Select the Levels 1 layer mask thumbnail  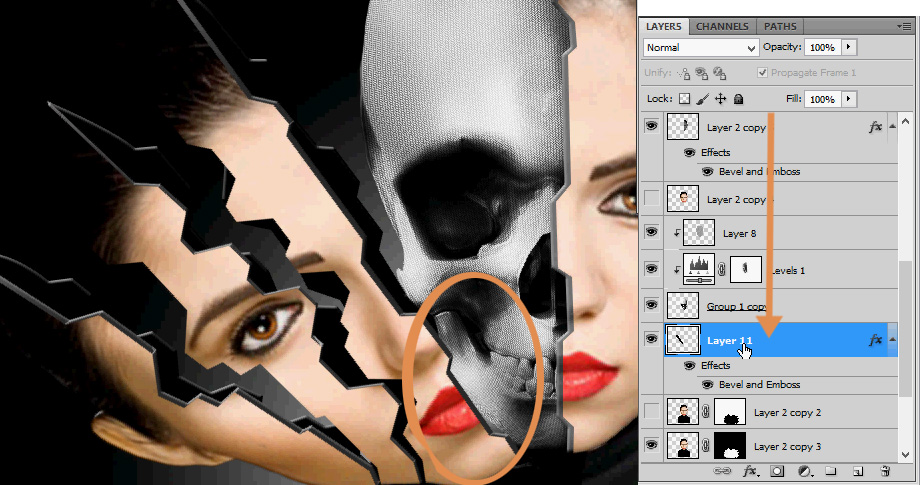pyautogui.click(x=746, y=270)
